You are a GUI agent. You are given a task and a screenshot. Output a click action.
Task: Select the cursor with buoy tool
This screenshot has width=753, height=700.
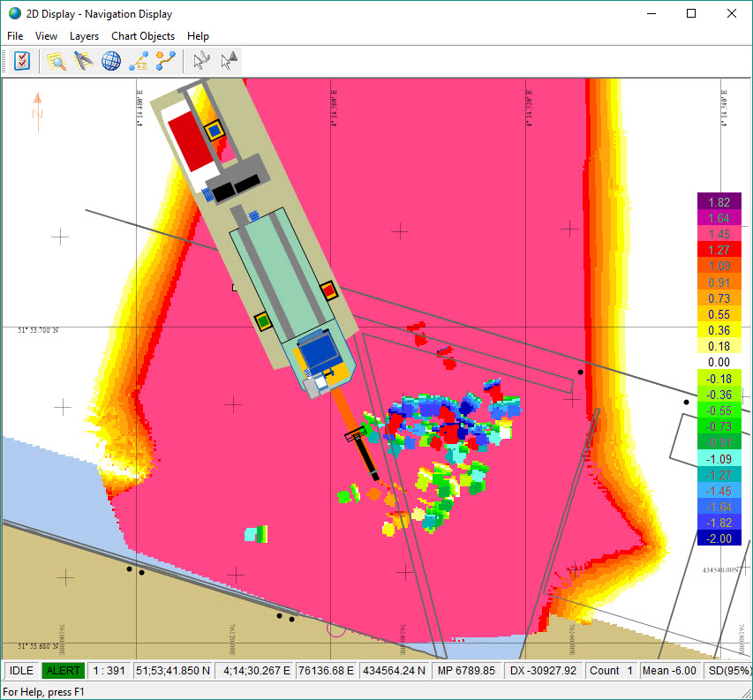(x=229, y=61)
